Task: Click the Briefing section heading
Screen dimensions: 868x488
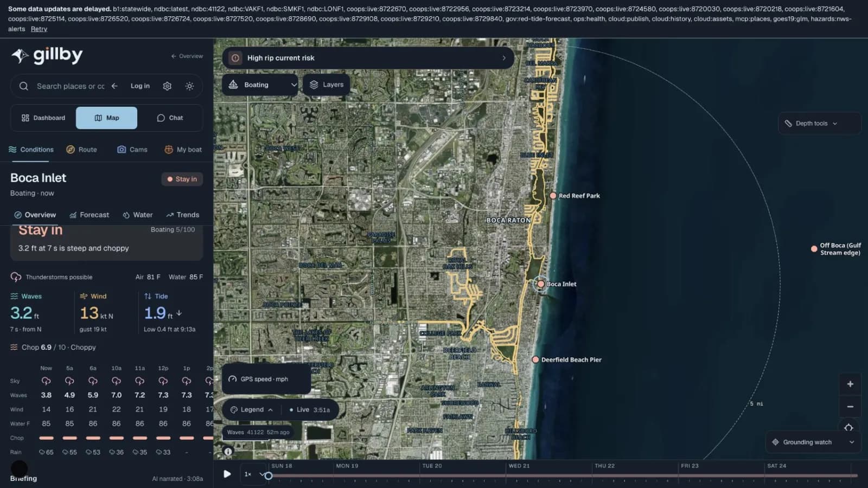Action: tap(23, 479)
